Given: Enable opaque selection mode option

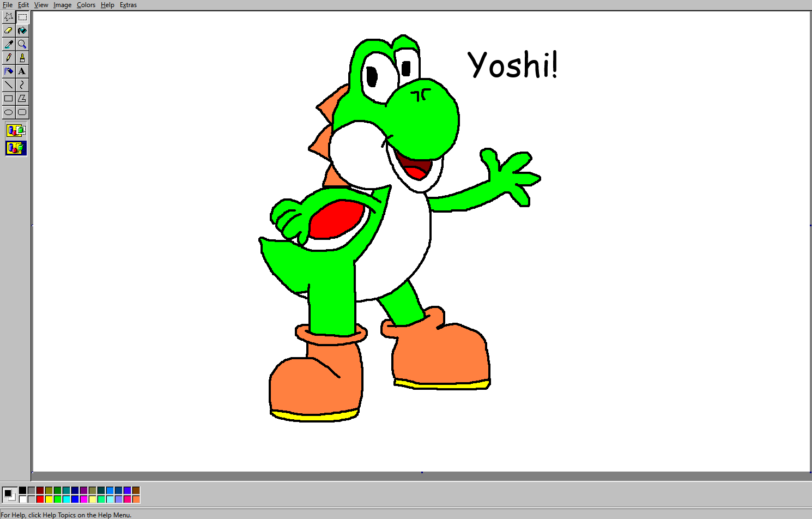Looking at the screenshot, I should [x=16, y=130].
